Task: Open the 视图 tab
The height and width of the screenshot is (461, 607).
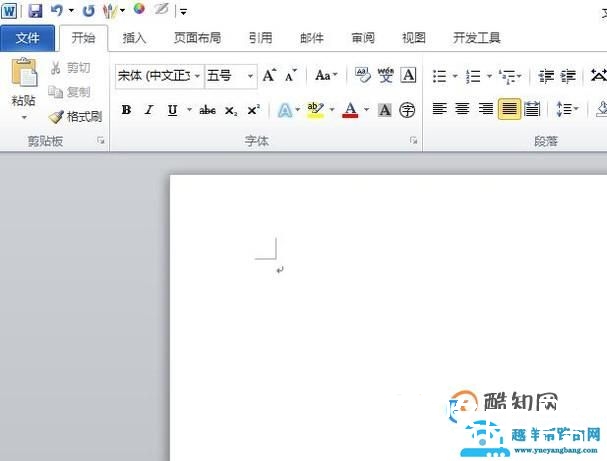Action: pyautogui.click(x=414, y=38)
